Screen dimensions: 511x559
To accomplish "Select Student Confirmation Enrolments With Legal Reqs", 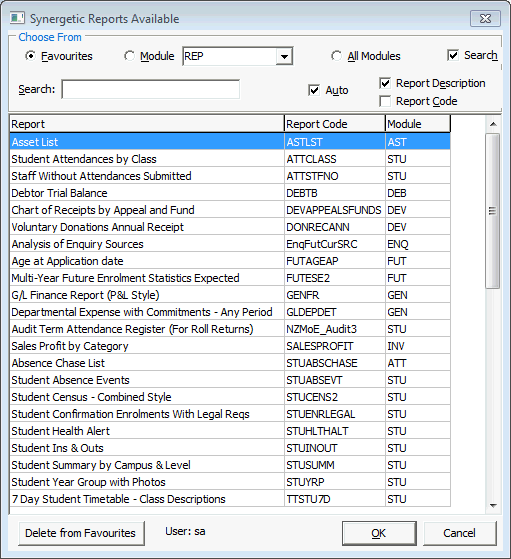I will point(230,414).
